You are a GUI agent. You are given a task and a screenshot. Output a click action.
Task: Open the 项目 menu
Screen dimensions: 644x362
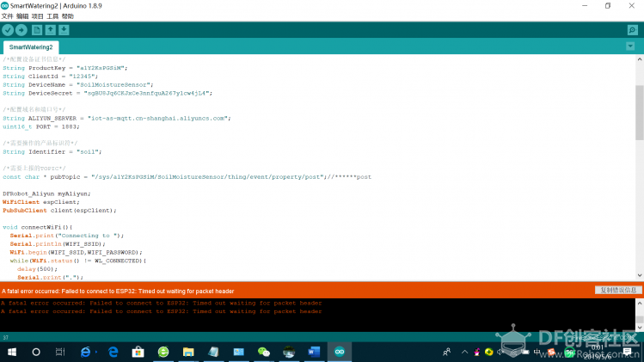pos(37,16)
